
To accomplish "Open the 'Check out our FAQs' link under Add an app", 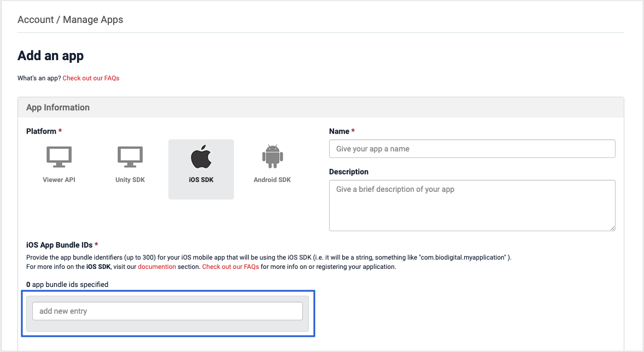I will [x=91, y=78].
